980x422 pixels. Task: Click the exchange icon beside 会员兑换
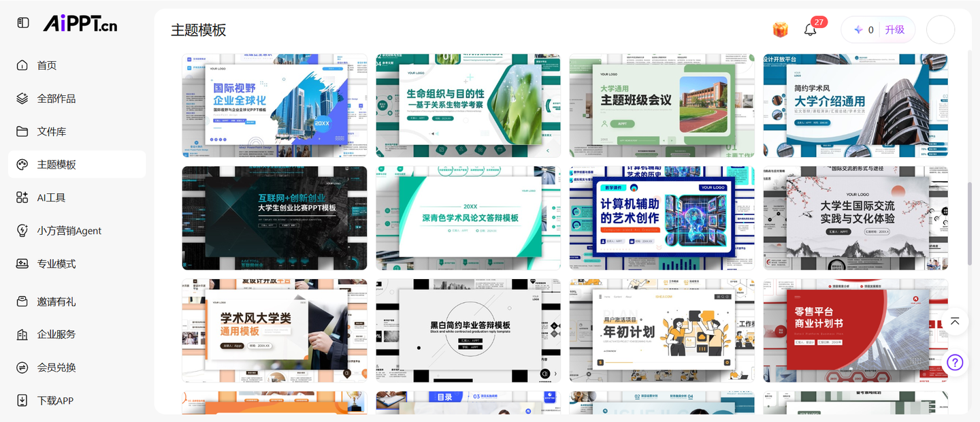coord(22,368)
